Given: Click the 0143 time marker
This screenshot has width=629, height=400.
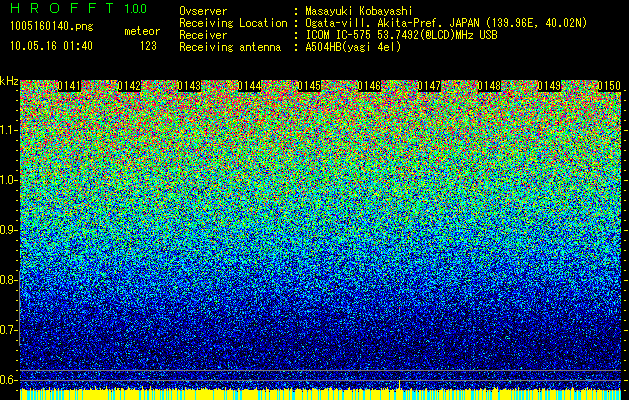Looking at the screenshot, I should (x=189, y=86).
